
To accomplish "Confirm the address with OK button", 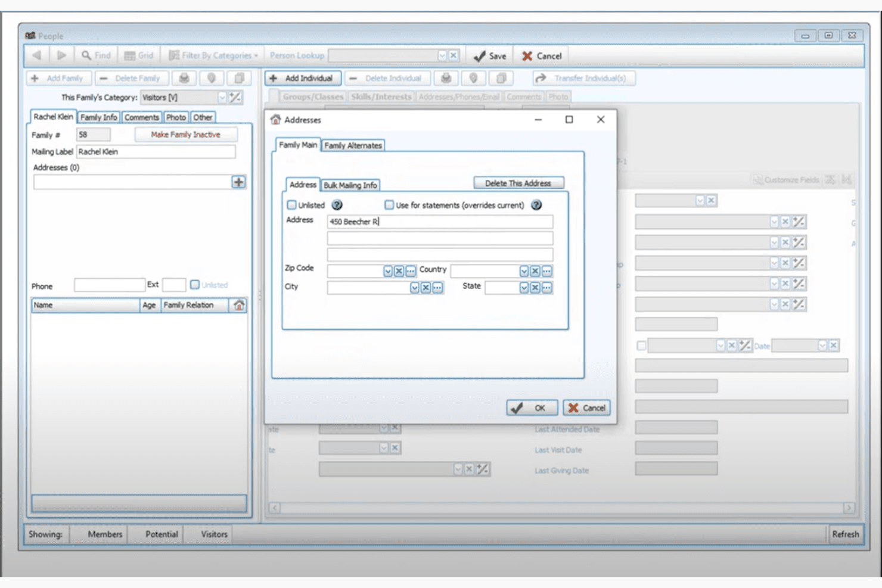I will pos(532,407).
